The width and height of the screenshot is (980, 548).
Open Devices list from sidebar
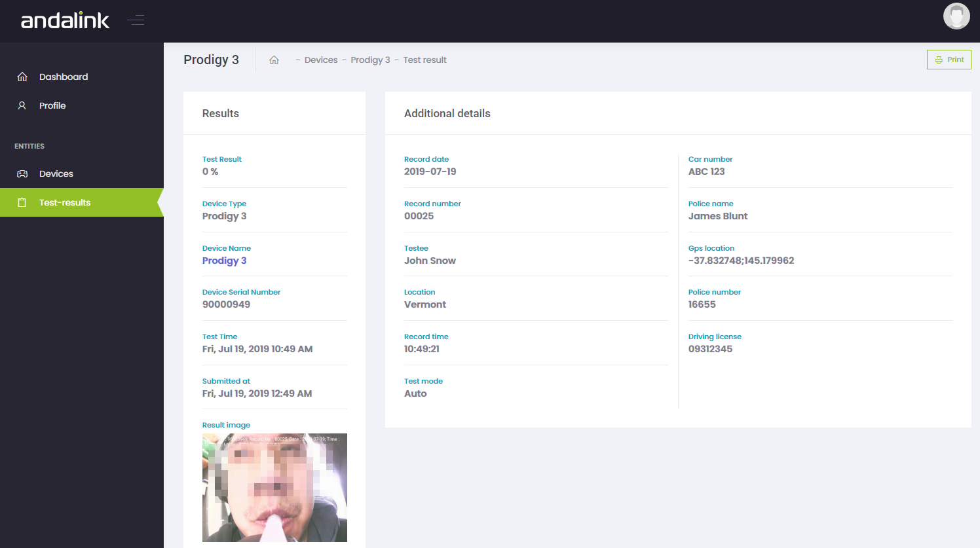coord(82,174)
